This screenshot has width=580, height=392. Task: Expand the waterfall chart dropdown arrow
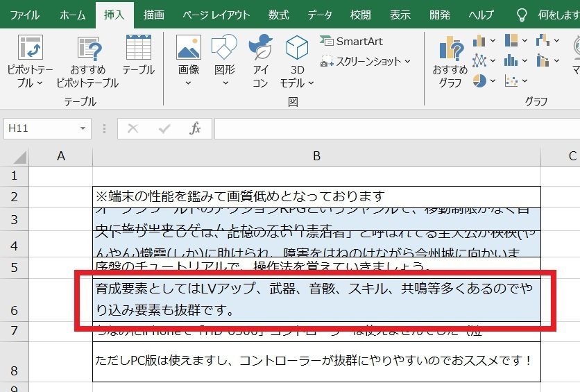point(556,41)
